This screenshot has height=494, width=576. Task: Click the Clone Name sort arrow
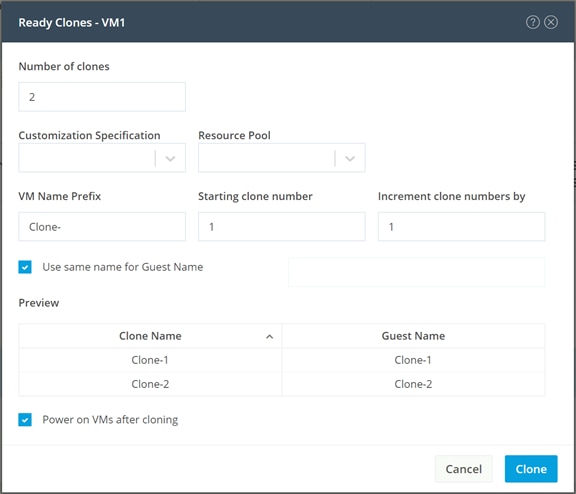(x=270, y=336)
